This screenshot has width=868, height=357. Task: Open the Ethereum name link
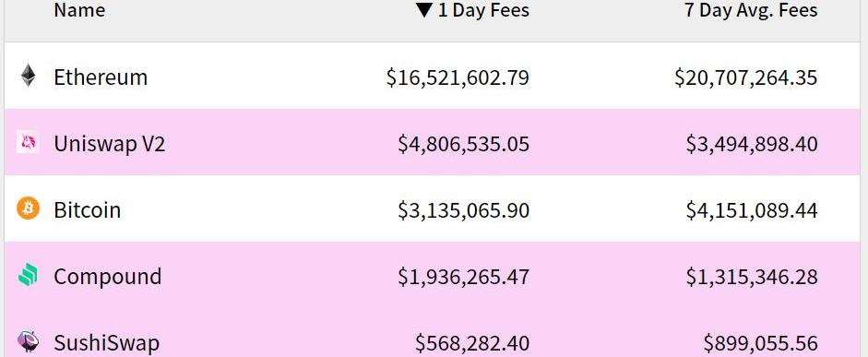click(x=101, y=77)
